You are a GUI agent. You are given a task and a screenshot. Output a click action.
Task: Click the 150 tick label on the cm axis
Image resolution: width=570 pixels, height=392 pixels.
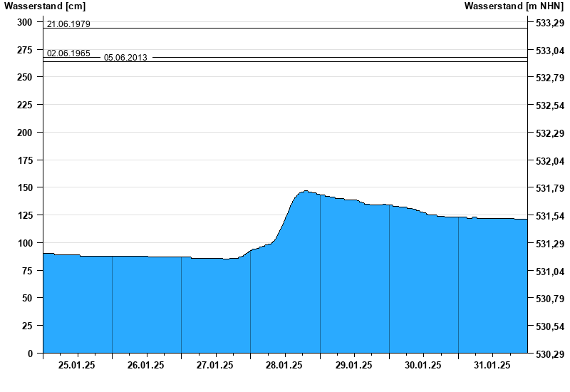(x=25, y=187)
